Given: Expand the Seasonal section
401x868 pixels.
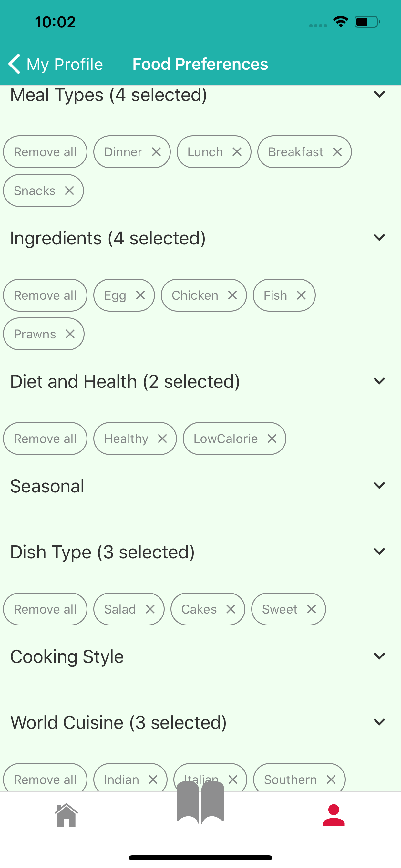Looking at the screenshot, I should click(379, 486).
